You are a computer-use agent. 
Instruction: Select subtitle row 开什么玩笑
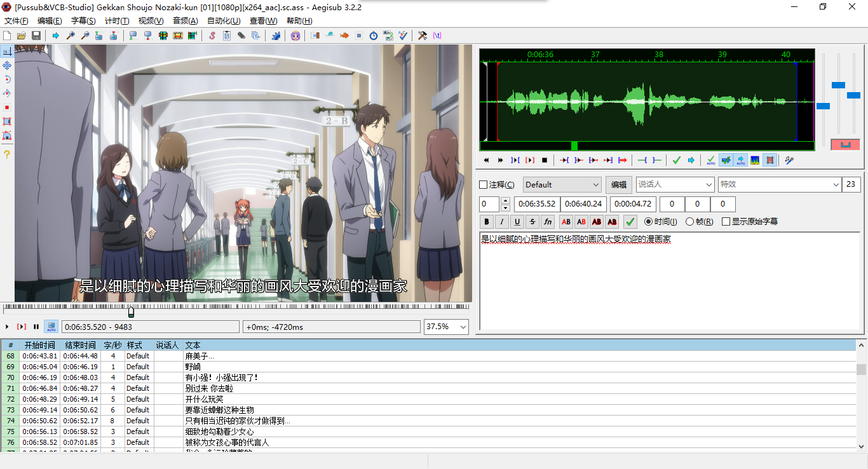click(x=428, y=399)
